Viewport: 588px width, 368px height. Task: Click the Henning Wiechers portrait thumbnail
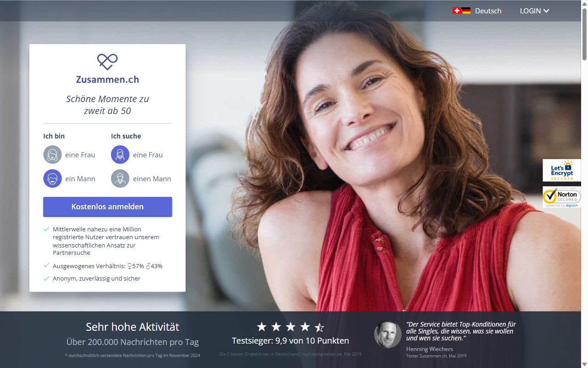pyautogui.click(x=388, y=334)
